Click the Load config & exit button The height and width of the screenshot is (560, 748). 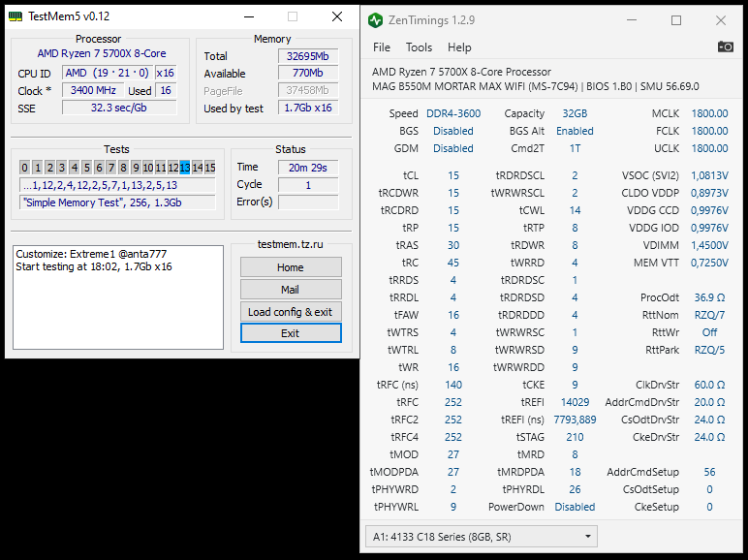pyautogui.click(x=291, y=312)
